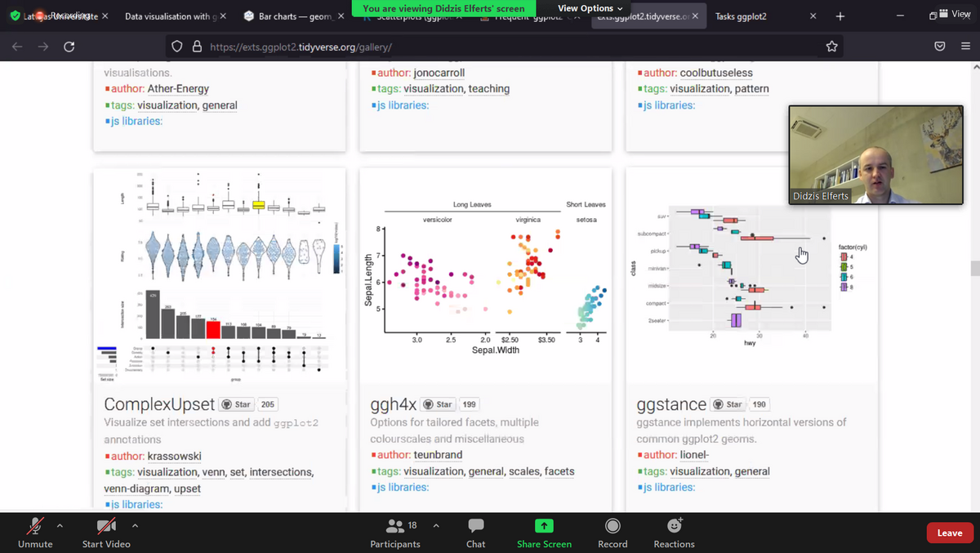Reload the gallery page
Screen dimensions: 980x553
coord(69,47)
